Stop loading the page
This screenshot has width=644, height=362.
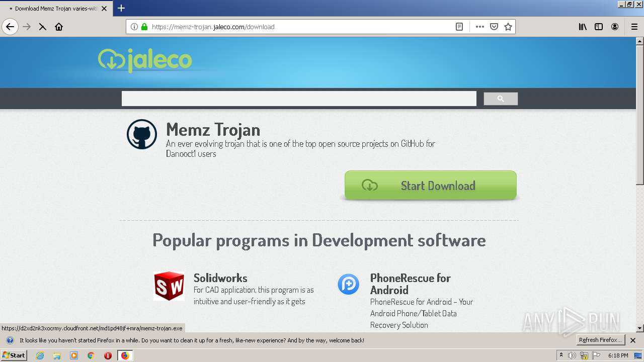tap(43, 27)
